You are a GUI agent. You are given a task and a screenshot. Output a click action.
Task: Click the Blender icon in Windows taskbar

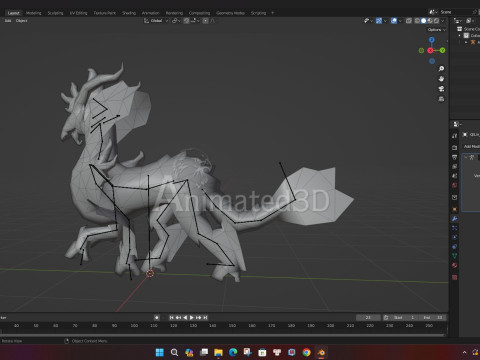click(321, 352)
